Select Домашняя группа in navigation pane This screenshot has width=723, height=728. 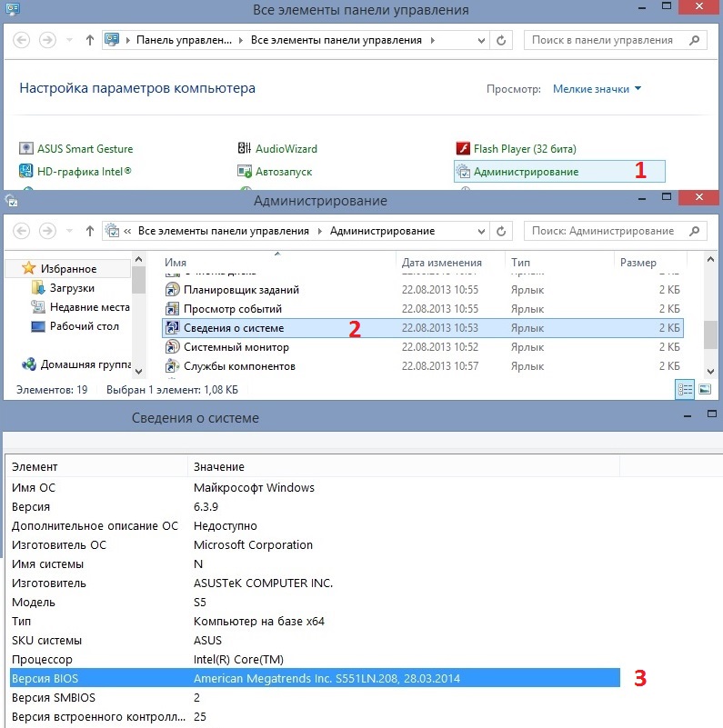click(85, 364)
